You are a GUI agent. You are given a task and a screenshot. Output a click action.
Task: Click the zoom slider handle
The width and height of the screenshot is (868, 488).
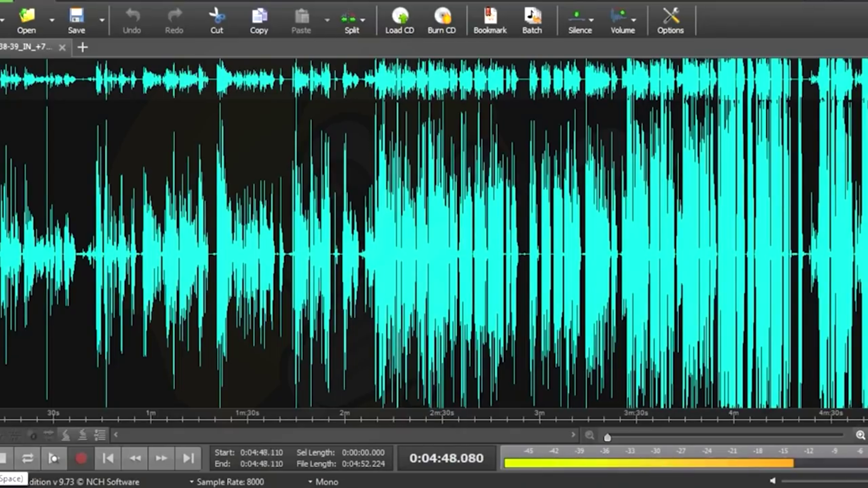click(x=607, y=437)
